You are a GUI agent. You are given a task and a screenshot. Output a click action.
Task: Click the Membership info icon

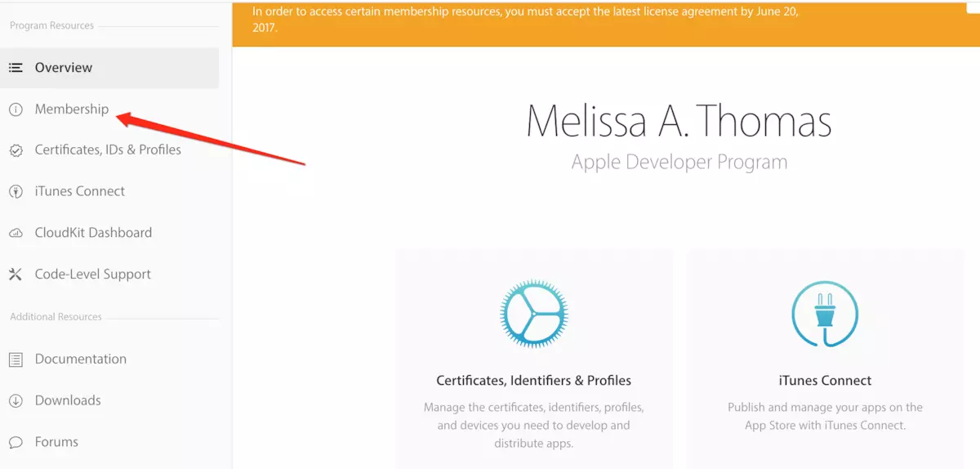pyautogui.click(x=16, y=109)
